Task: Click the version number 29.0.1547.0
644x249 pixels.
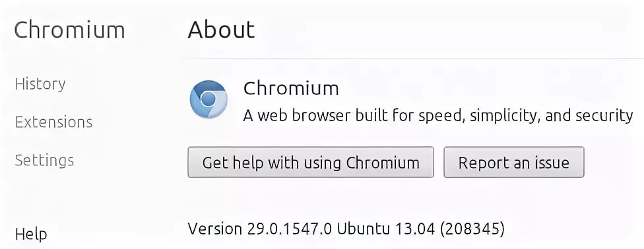Action: (289, 229)
